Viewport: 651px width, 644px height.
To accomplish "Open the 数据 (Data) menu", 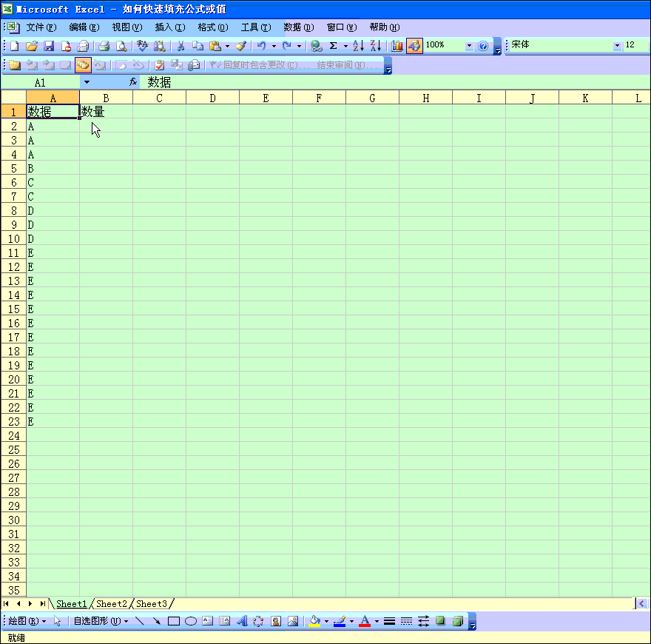I will (x=298, y=27).
